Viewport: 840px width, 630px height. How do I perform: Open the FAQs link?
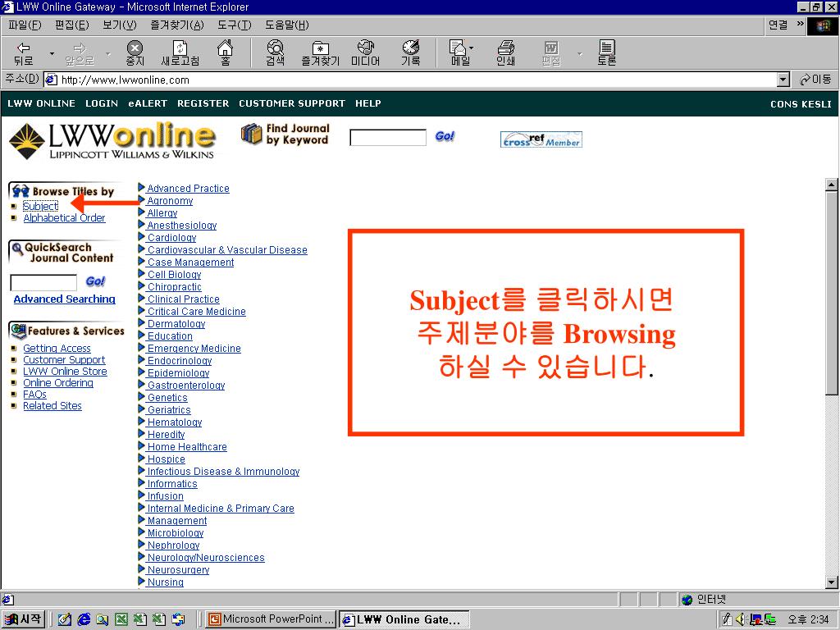pos(34,395)
